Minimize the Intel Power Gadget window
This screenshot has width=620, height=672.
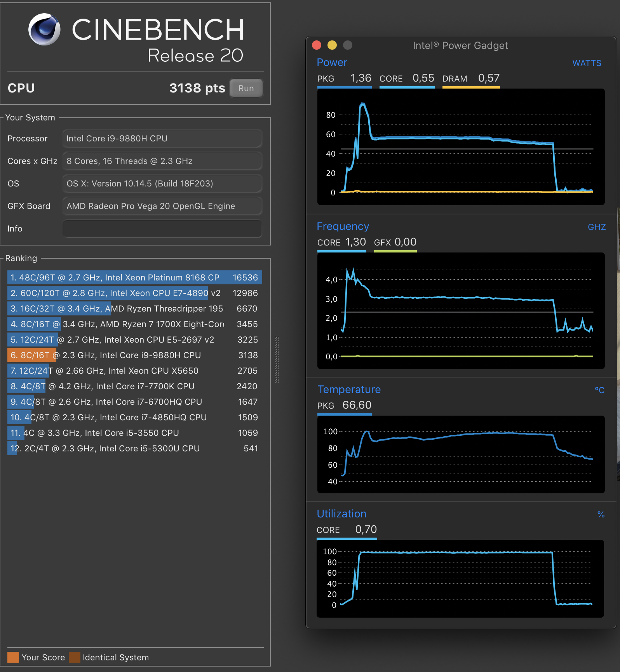tap(332, 45)
